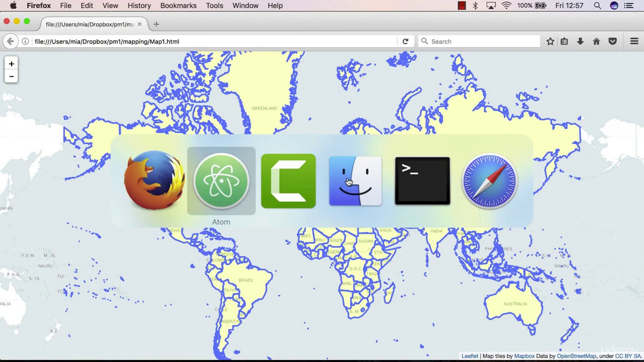Image resolution: width=644 pixels, height=362 pixels.
Task: Choose the Atom app in switcher
Action: (x=221, y=181)
